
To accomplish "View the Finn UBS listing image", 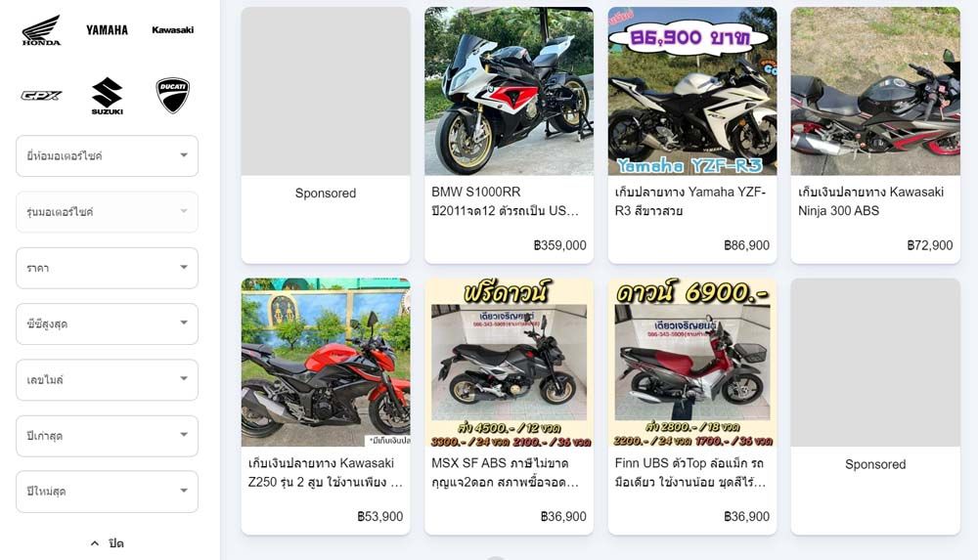I will point(692,363).
